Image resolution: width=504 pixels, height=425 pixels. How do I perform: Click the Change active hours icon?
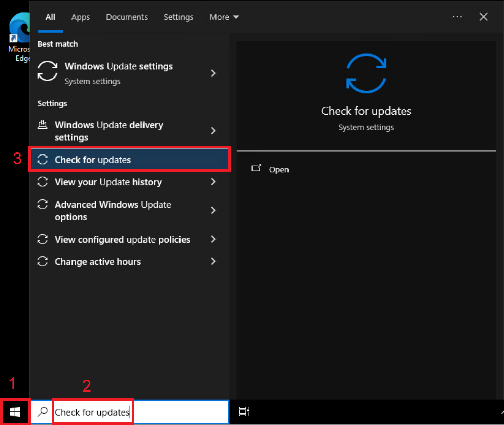tap(43, 262)
